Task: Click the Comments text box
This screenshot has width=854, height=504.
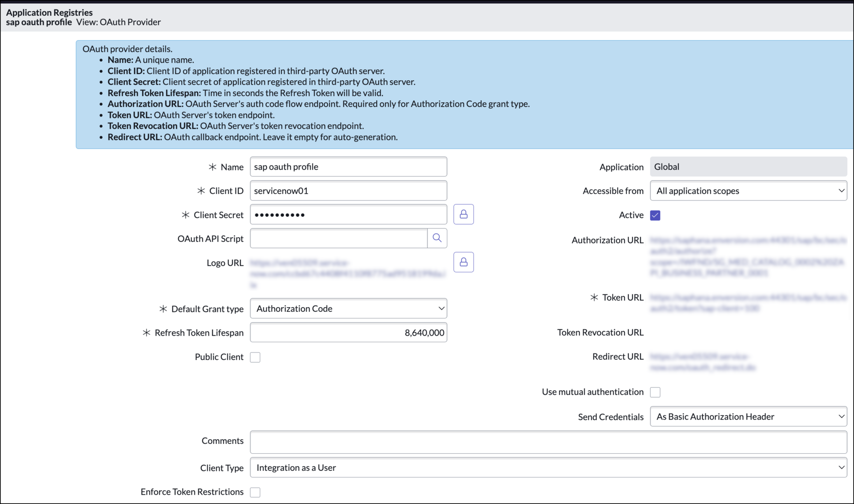Action: [548, 442]
